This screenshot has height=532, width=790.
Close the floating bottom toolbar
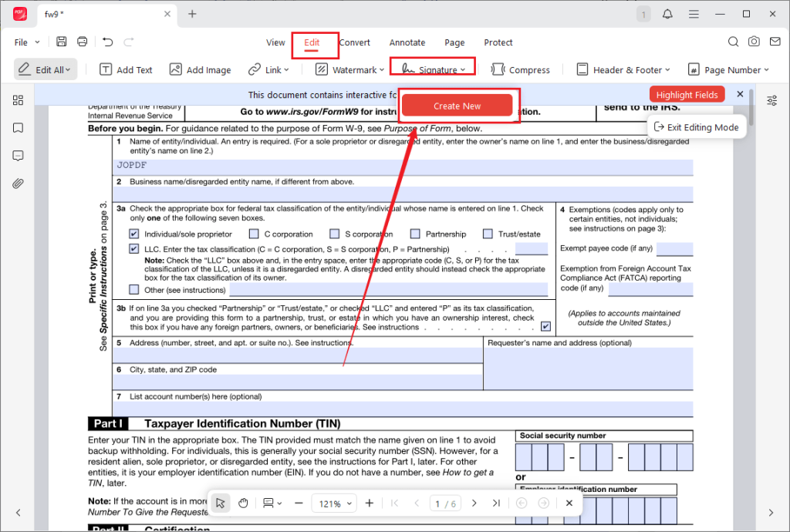(x=569, y=503)
